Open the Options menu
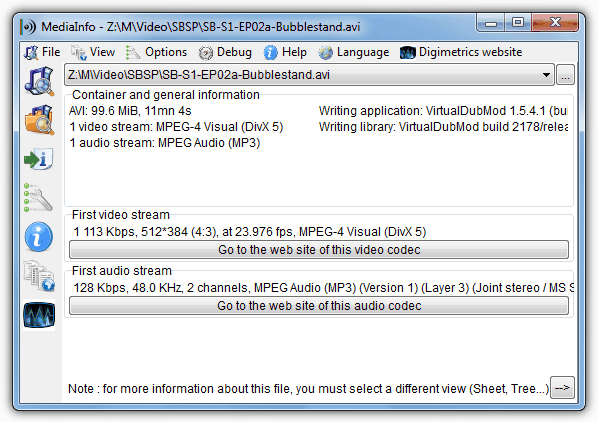The width and height of the screenshot is (598, 422). pos(156,52)
